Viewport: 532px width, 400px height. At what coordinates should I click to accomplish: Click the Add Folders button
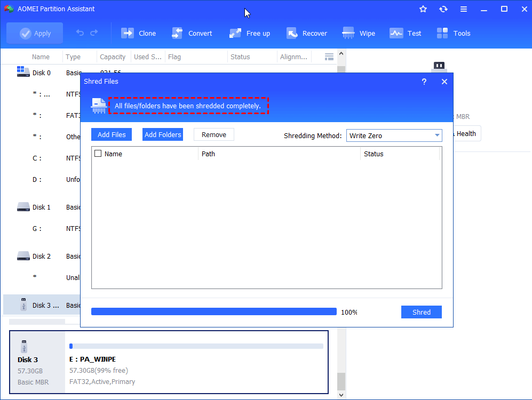pos(163,134)
